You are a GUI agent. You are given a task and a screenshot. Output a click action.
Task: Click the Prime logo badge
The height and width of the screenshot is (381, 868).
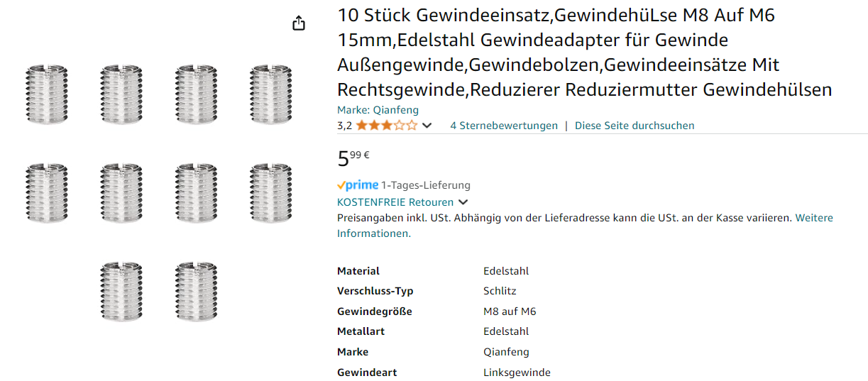(x=358, y=185)
